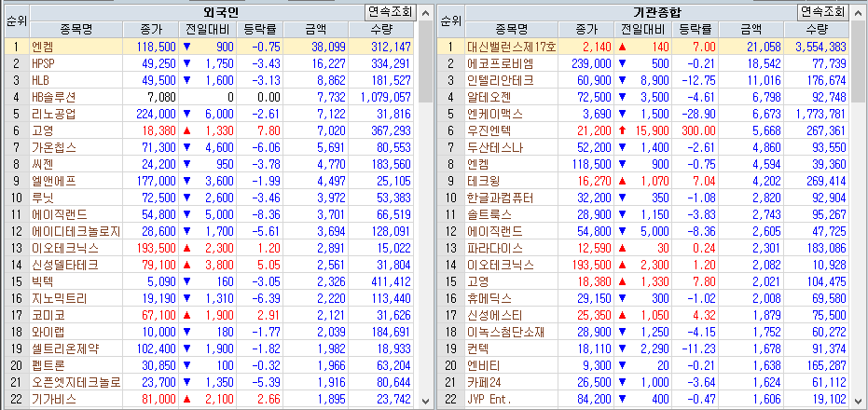
Task: Click 금액 column header in 기관종합 panel
Action: 751,30
